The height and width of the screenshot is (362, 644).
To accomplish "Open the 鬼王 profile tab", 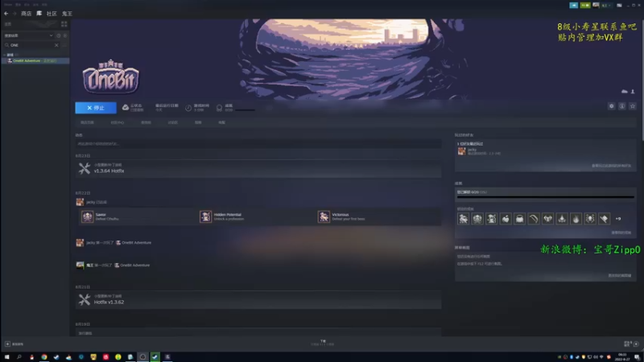I will point(67,14).
